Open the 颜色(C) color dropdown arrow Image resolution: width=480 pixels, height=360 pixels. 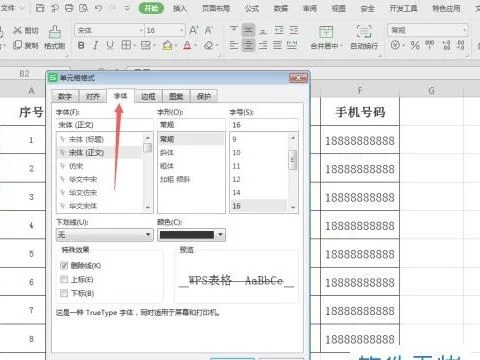point(220,235)
